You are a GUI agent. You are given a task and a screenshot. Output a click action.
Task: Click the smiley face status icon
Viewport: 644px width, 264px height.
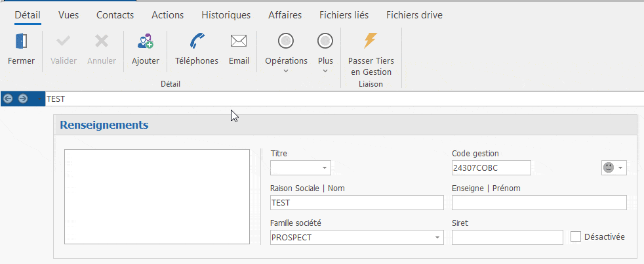click(608, 168)
